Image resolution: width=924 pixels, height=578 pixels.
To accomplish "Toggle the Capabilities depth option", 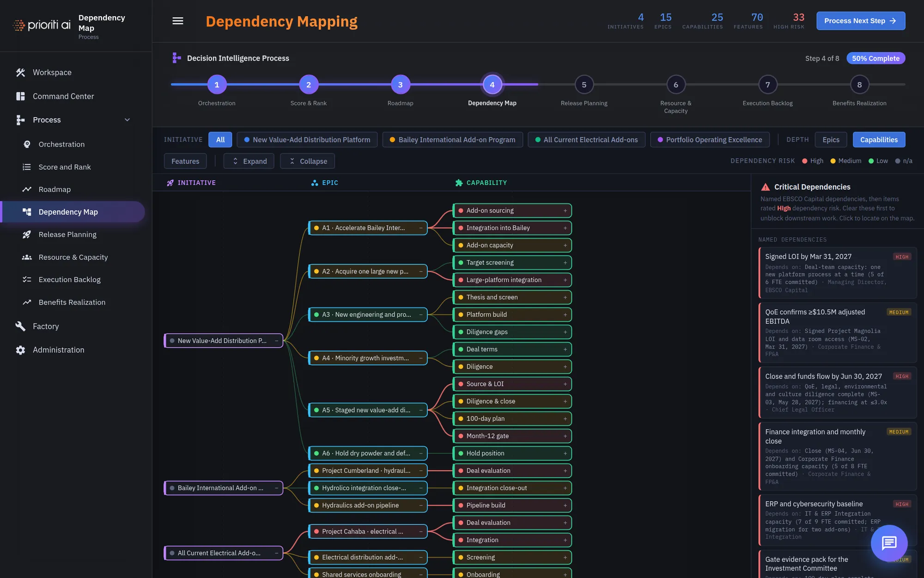I will 879,140.
